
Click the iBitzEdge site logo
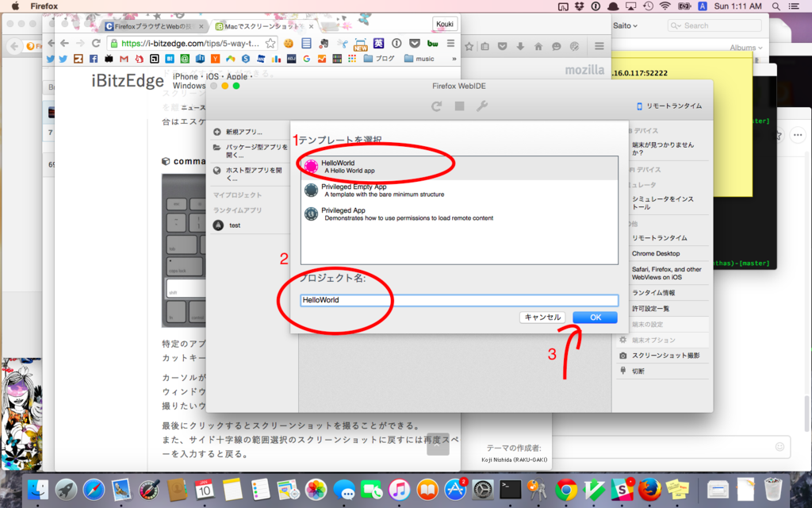pyautogui.click(x=128, y=82)
